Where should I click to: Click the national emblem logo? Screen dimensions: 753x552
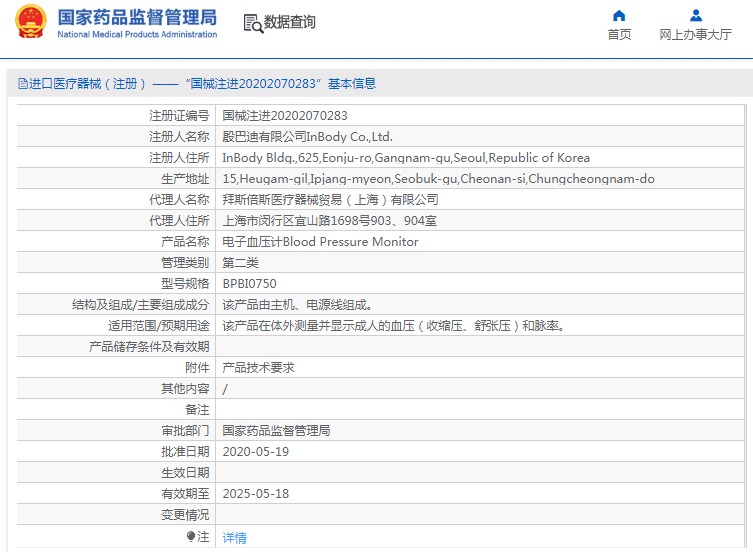[31, 21]
